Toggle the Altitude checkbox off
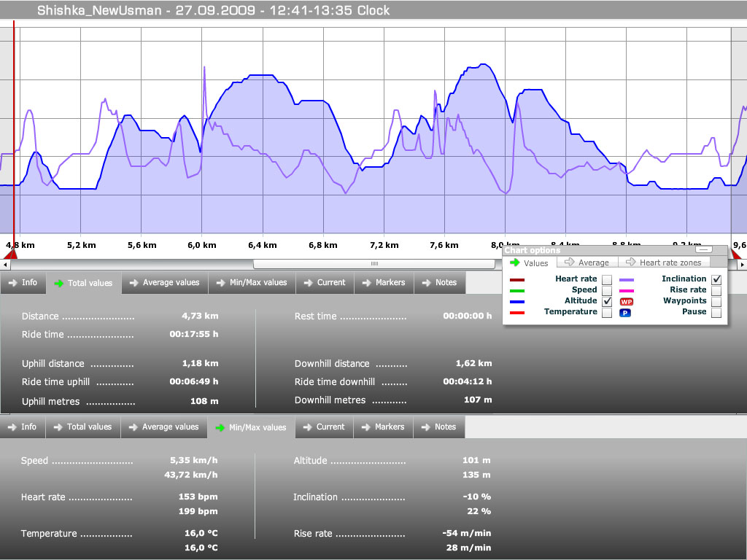 pos(607,301)
